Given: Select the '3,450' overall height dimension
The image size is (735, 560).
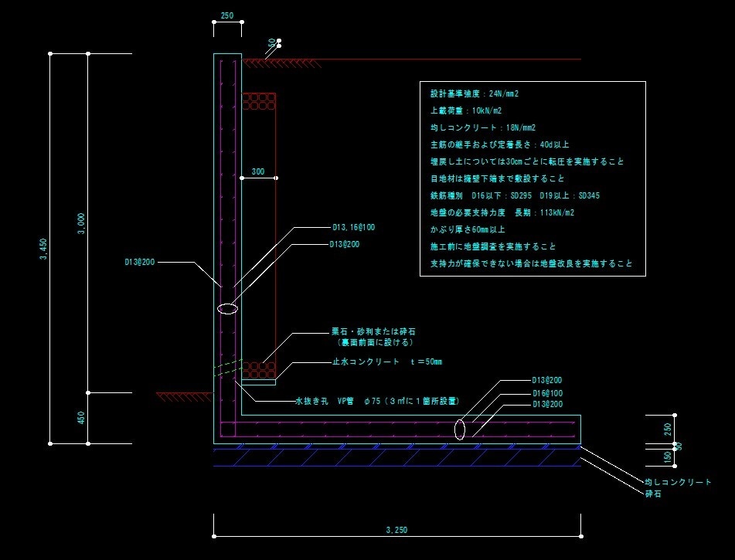Looking at the screenshot, I should 43,249.
